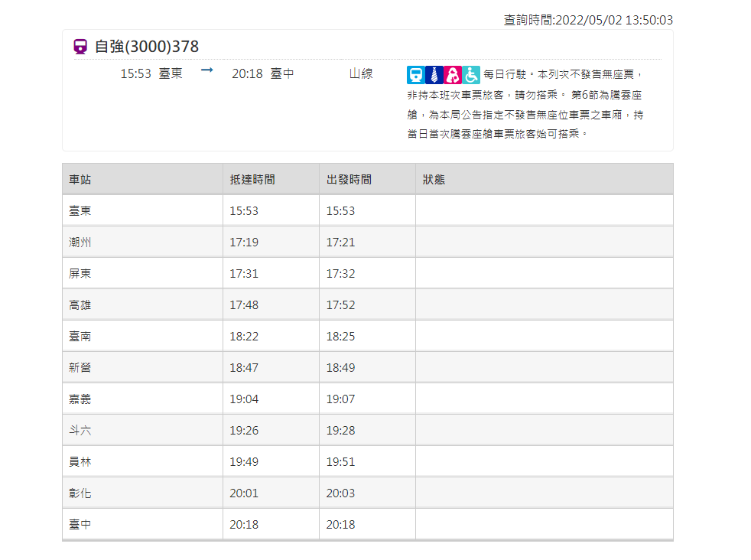Click the pink nursing room icon
Image resolution: width=751 pixels, height=560 pixels.
(453, 75)
